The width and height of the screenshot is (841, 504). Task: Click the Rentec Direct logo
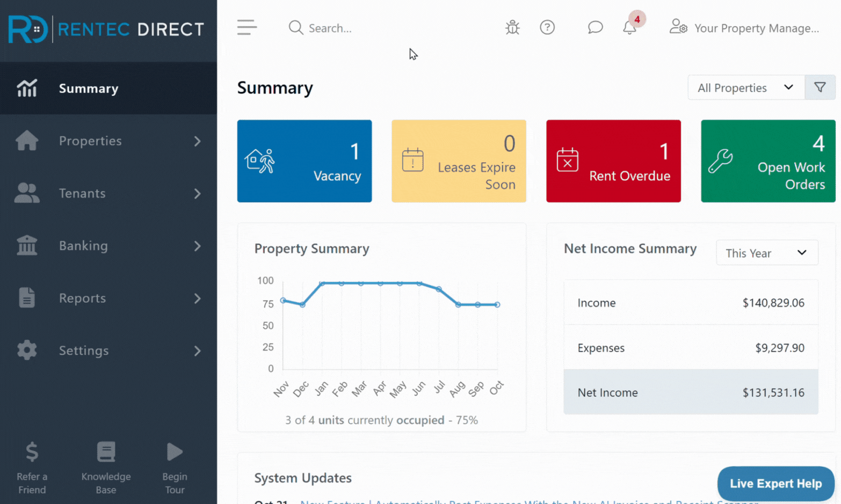tap(106, 29)
